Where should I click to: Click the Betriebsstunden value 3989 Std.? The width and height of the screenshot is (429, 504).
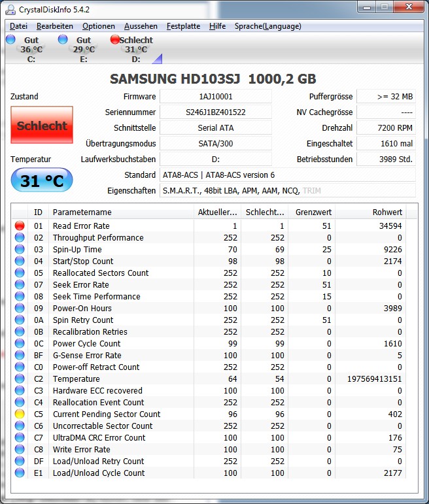tap(386, 159)
